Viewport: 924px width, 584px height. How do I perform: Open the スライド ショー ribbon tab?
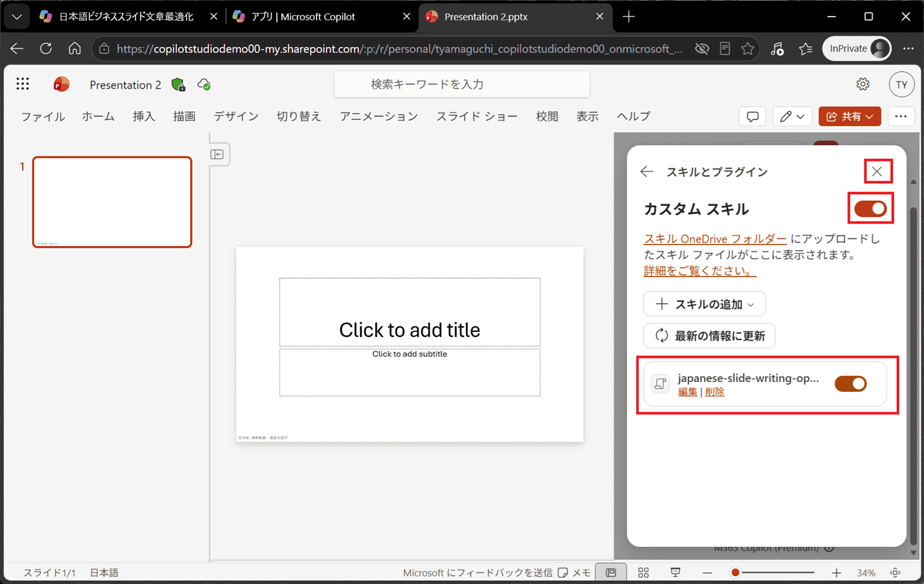477,116
